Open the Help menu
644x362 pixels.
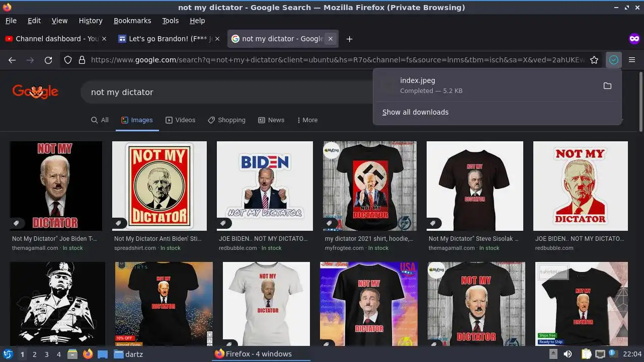pyautogui.click(x=197, y=21)
